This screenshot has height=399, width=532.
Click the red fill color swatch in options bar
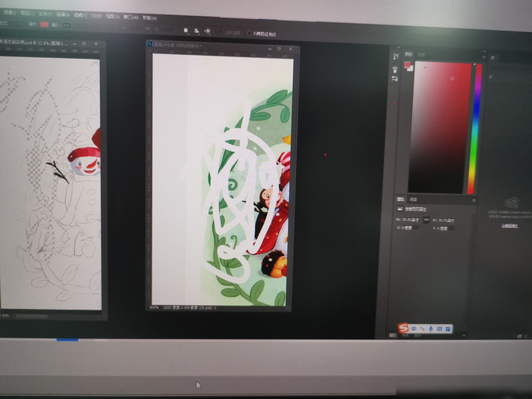(x=44, y=25)
